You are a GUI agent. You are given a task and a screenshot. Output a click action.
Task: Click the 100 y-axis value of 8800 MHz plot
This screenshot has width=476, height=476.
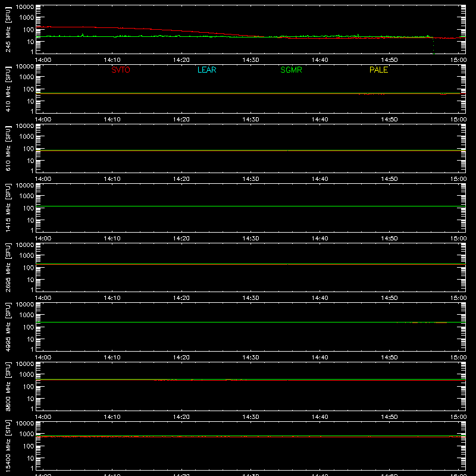(29, 387)
